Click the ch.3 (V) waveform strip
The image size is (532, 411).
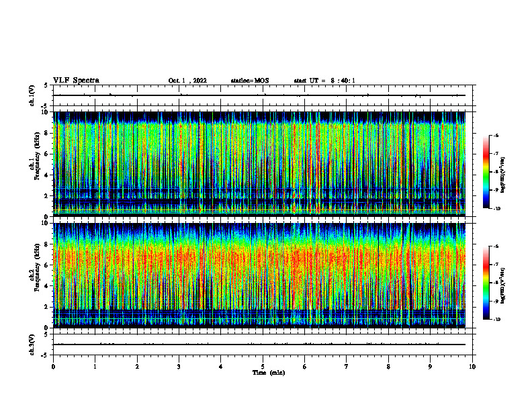pyautogui.click(x=263, y=345)
